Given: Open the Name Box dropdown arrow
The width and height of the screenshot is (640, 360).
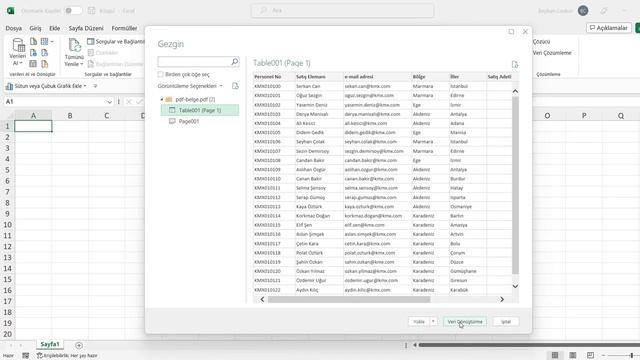Looking at the screenshot, I should (109, 102).
